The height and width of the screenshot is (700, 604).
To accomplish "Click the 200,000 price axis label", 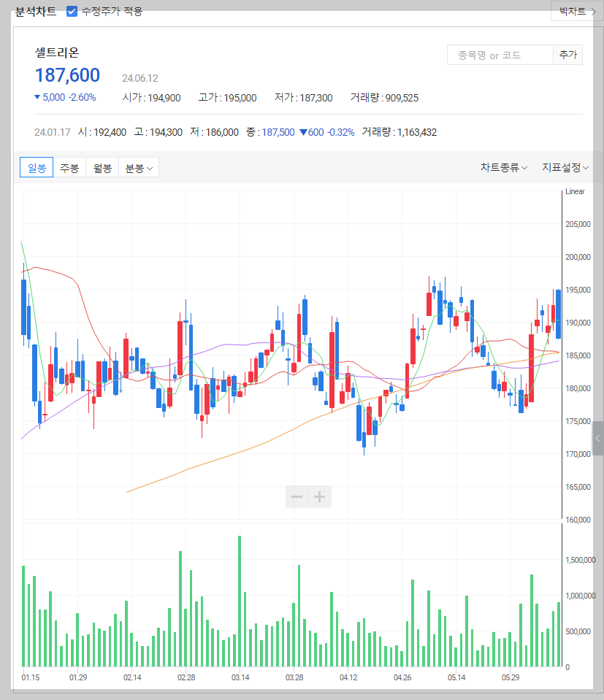I will [578, 257].
